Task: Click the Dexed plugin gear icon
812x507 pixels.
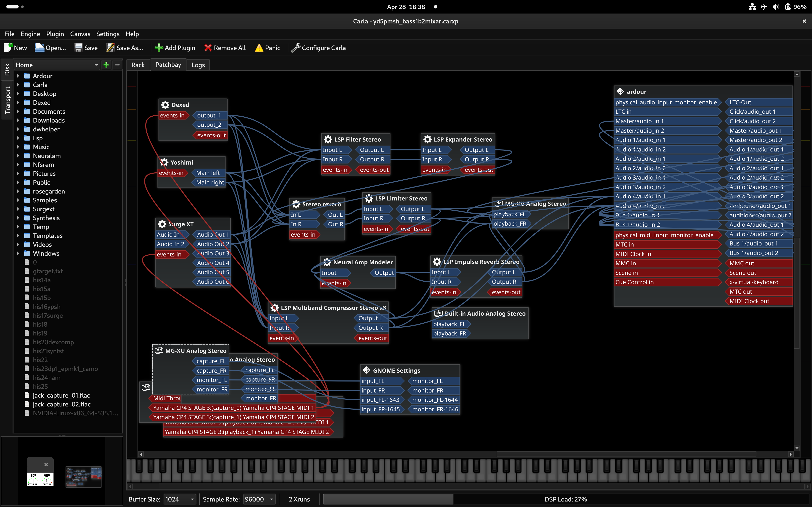Action: point(165,105)
